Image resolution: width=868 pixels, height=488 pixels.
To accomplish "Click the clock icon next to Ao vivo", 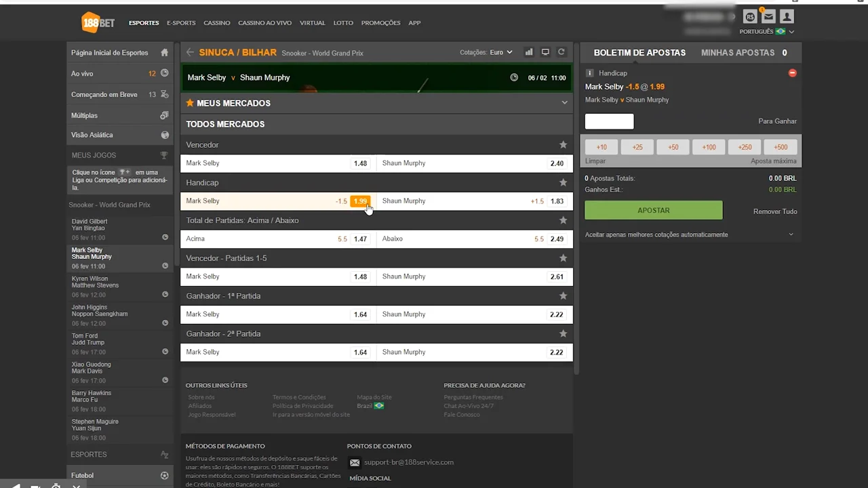I will pos(165,73).
